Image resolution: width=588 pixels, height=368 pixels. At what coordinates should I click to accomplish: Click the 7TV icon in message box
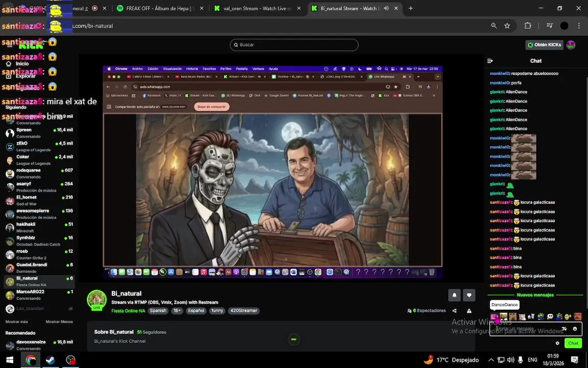564,329
